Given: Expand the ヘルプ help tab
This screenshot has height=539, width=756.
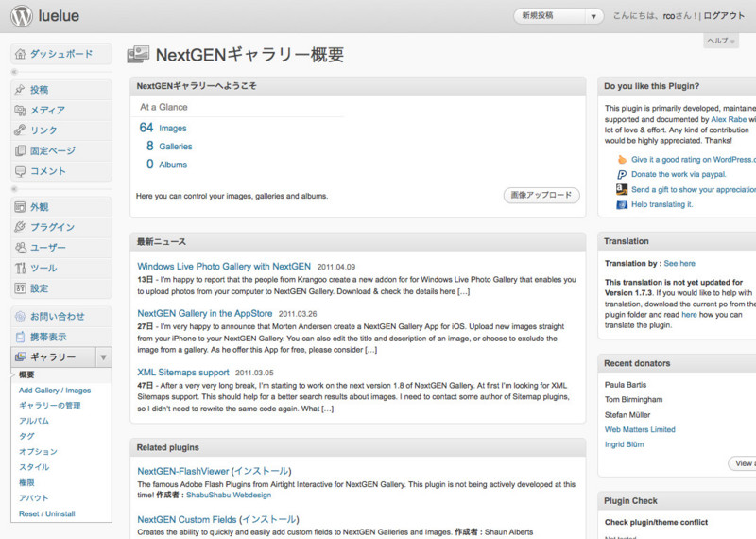Looking at the screenshot, I should click(721, 41).
